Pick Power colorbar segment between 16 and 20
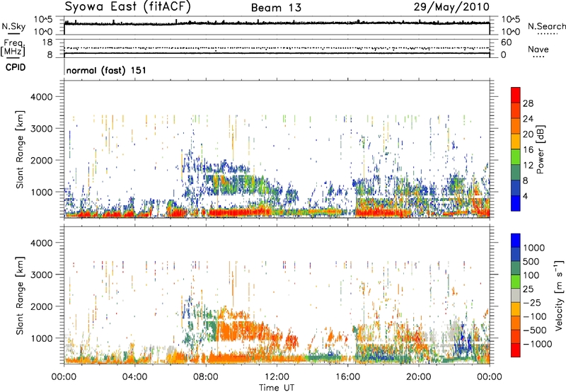The width and height of the screenshot is (566, 392). (x=516, y=142)
